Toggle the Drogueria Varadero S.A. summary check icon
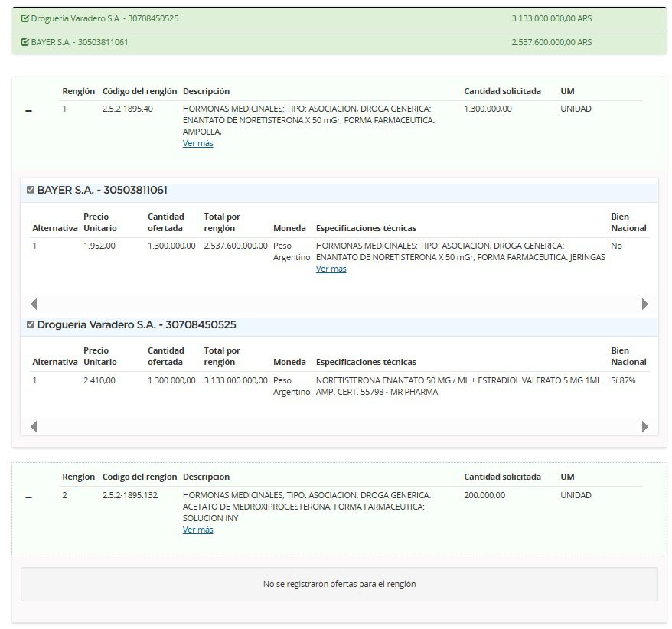672x629 pixels. (24, 18)
